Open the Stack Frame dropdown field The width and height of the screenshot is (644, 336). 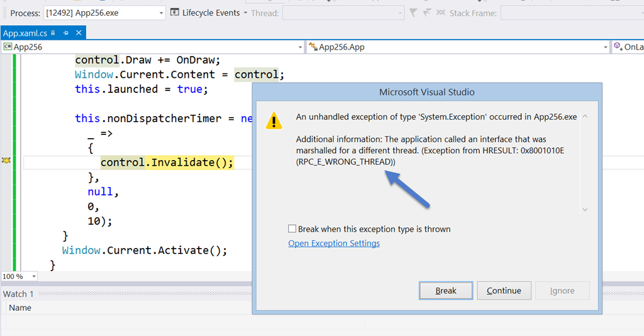(x=572, y=13)
